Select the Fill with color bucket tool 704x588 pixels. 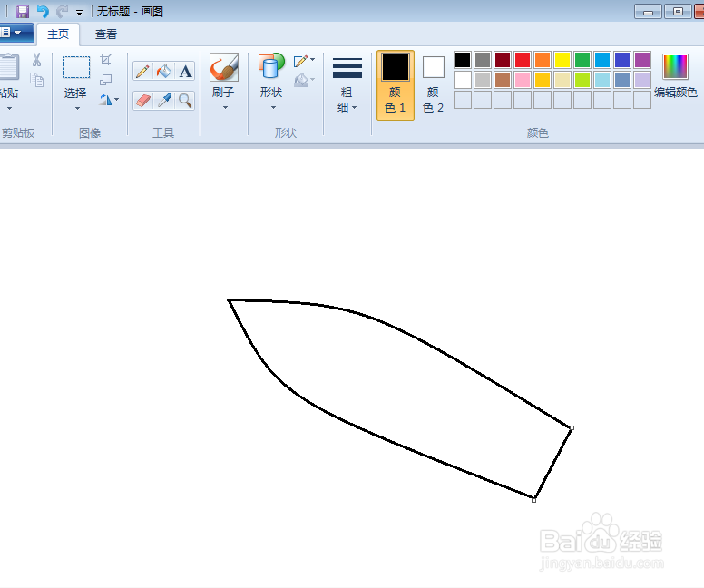pyautogui.click(x=164, y=72)
